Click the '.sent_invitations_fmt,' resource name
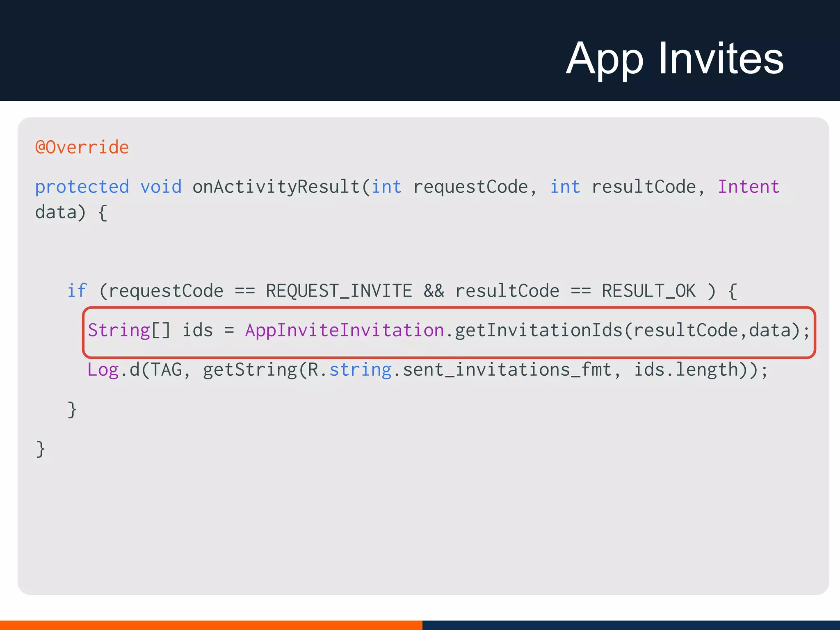 [508, 370]
